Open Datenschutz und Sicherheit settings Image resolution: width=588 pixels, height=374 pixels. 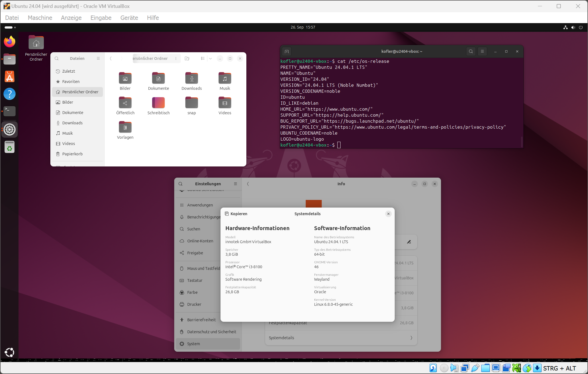pos(208,332)
